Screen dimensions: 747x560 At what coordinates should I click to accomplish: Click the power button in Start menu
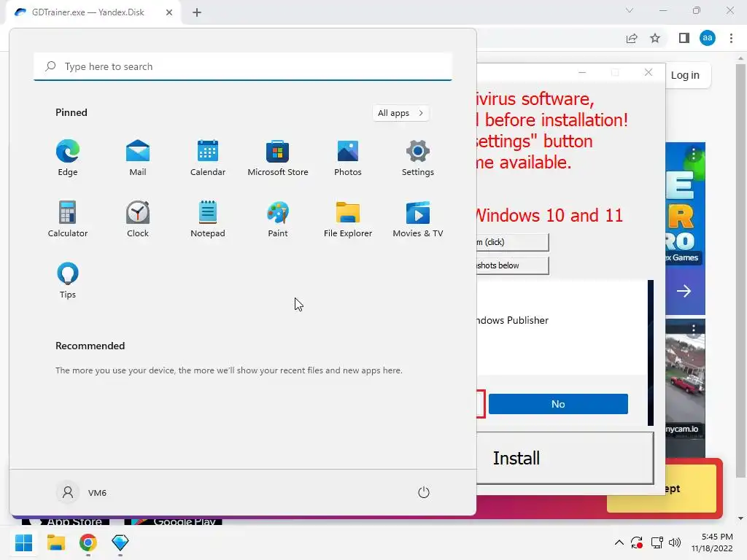(424, 492)
